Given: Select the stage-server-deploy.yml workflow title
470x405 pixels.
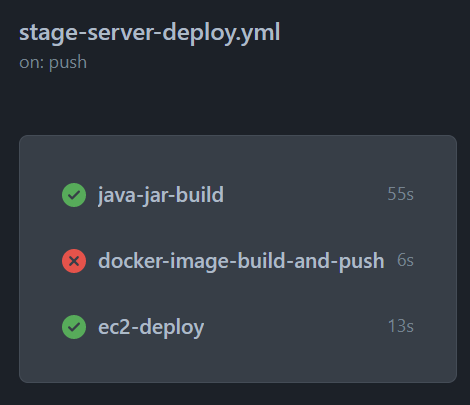Looking at the screenshot, I should click(150, 33).
